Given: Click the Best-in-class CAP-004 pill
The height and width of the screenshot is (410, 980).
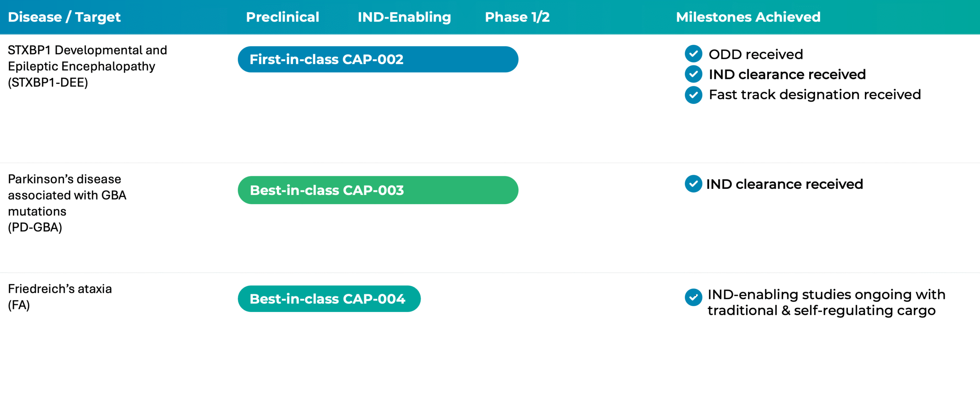Looking at the screenshot, I should (x=329, y=299).
